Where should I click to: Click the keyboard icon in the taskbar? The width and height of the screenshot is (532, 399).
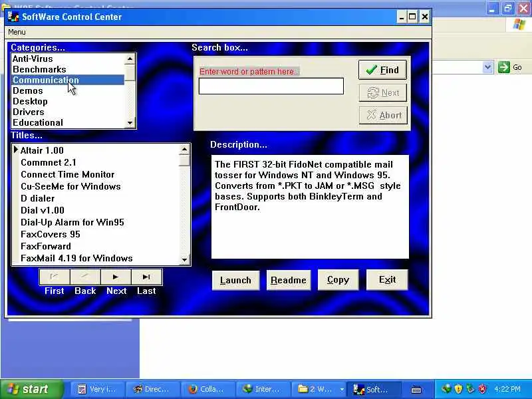416,390
